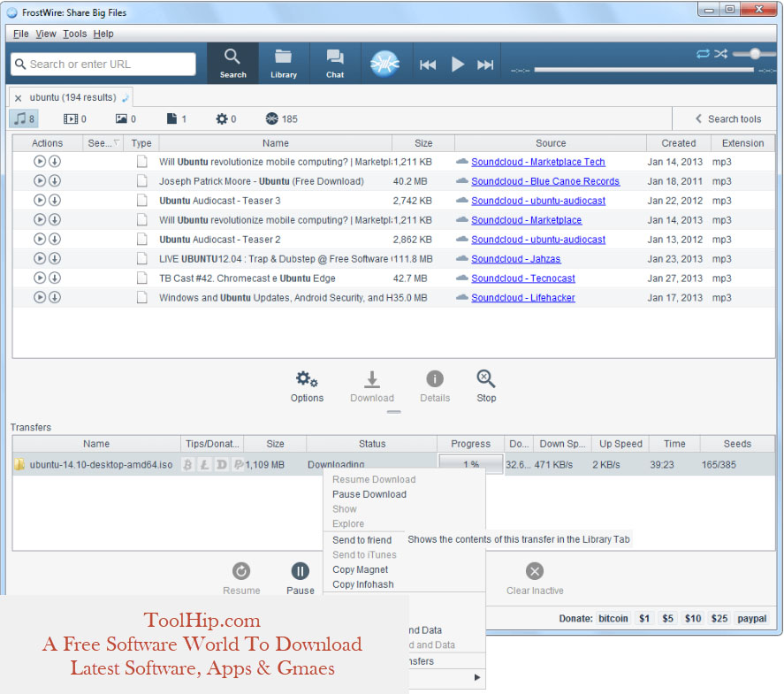This screenshot has width=784, height=694.
Task: Open Soundcloud - Marketplace Tech link
Action: pos(538,162)
